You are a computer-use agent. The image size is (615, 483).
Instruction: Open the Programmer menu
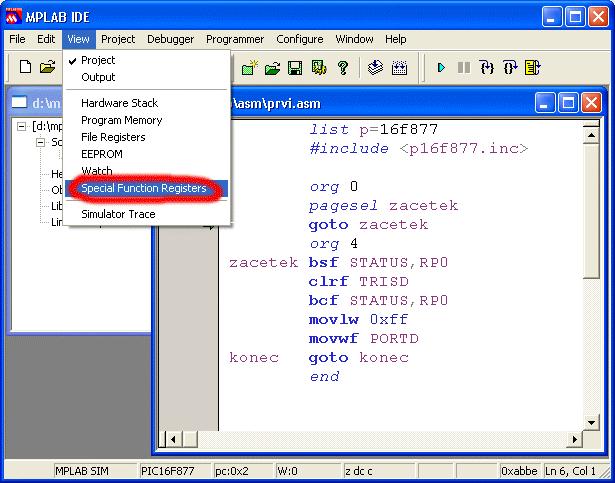tap(235, 39)
